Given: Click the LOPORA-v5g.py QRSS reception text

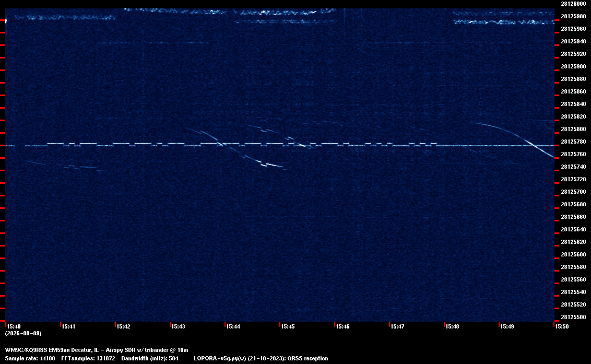Looking at the screenshot, I should tap(261, 358).
